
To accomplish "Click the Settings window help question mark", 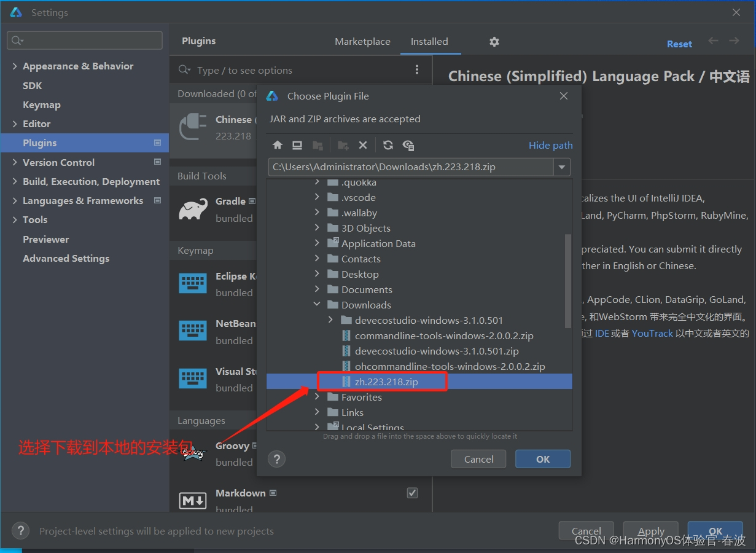I will pyautogui.click(x=20, y=531).
